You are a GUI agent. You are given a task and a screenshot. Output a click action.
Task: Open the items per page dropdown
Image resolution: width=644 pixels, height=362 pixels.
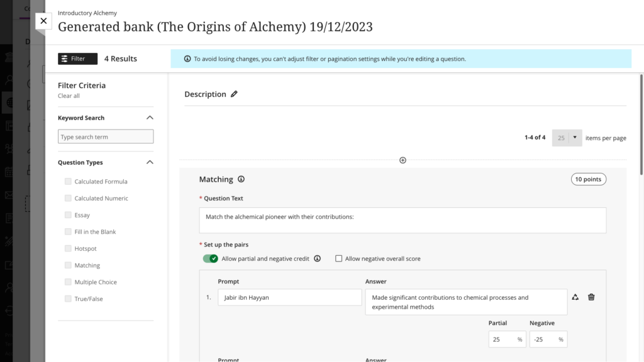[567, 138]
